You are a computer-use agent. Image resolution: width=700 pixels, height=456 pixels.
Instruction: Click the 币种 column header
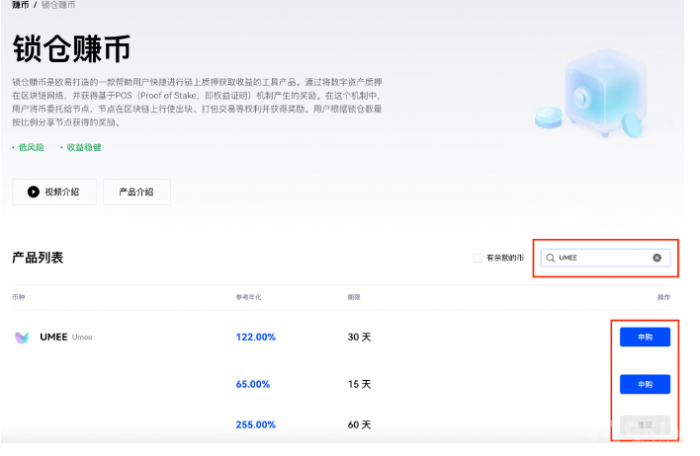[20, 298]
